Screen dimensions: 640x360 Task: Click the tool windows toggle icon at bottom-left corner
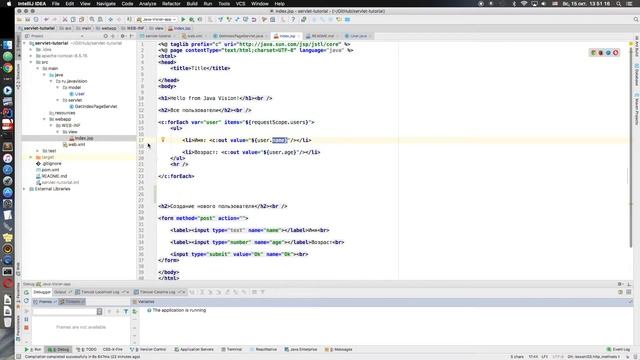click(19, 356)
